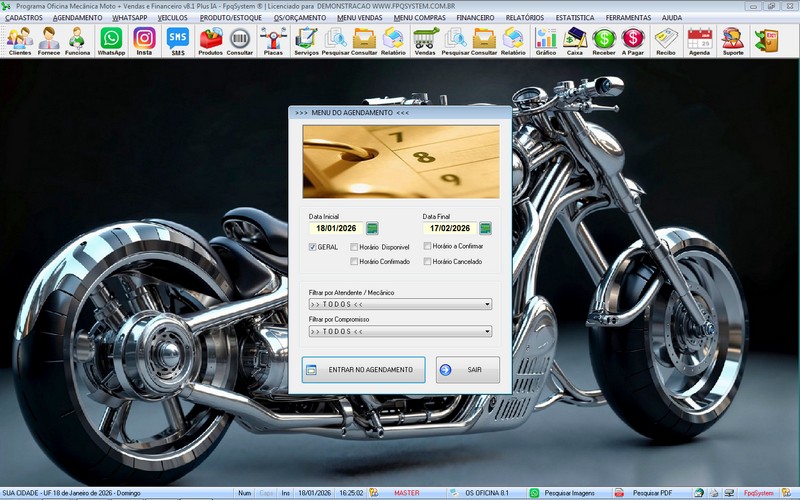Open the Clientes toolbar icon
The width and height of the screenshot is (800, 500).
tap(20, 41)
